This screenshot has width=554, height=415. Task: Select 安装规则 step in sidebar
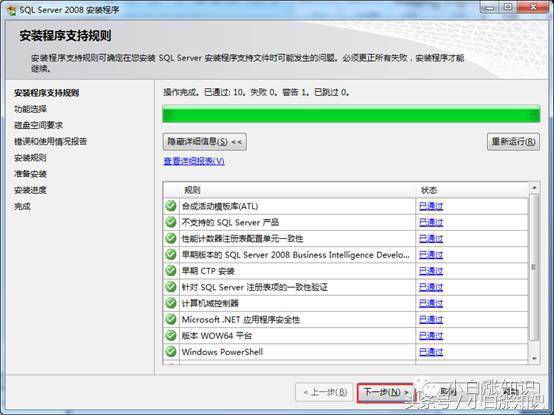tap(30, 158)
